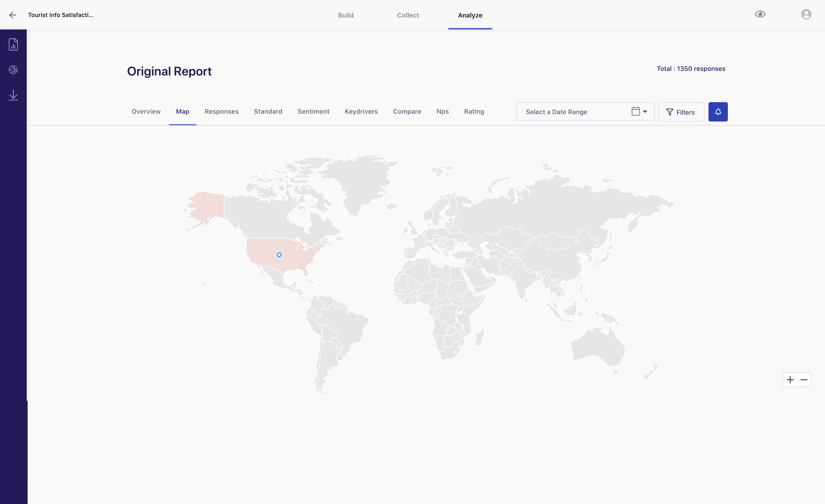This screenshot has width=825, height=504.
Task: Click the download sidebar icon
Action: tap(13, 95)
